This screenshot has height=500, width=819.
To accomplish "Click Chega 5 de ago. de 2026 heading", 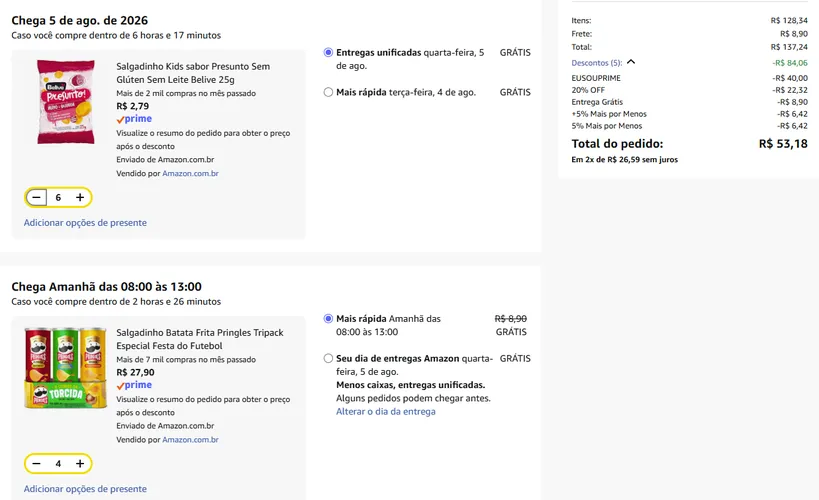I will tap(79, 20).
